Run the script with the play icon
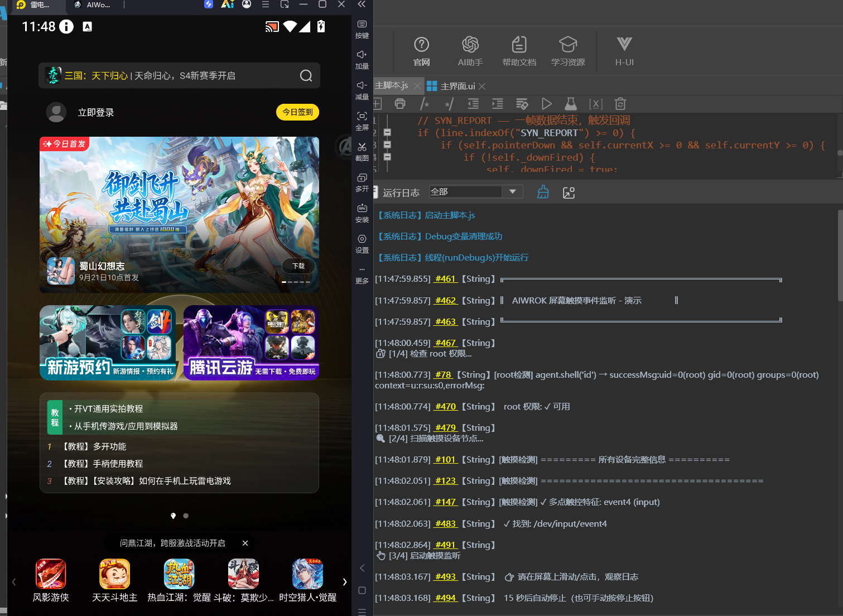 [547, 104]
